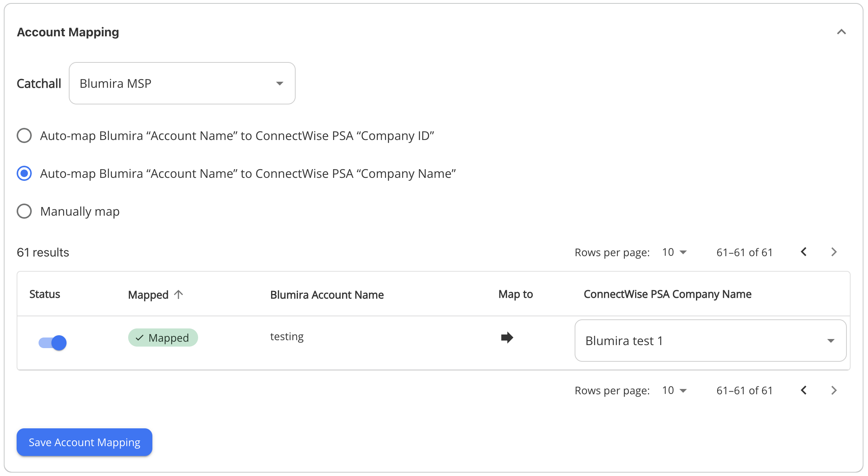Open bottom Rows per page dropdown
The width and height of the screenshot is (868, 476).
(674, 390)
